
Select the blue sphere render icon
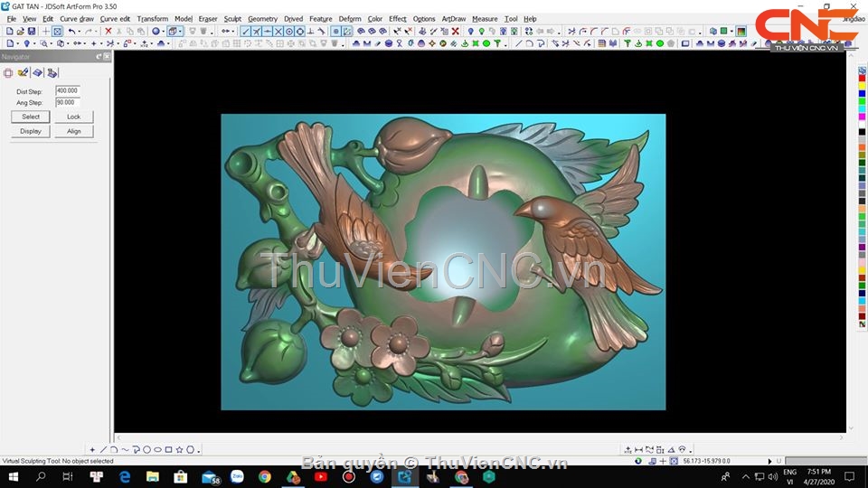pyautogui.click(x=156, y=32)
